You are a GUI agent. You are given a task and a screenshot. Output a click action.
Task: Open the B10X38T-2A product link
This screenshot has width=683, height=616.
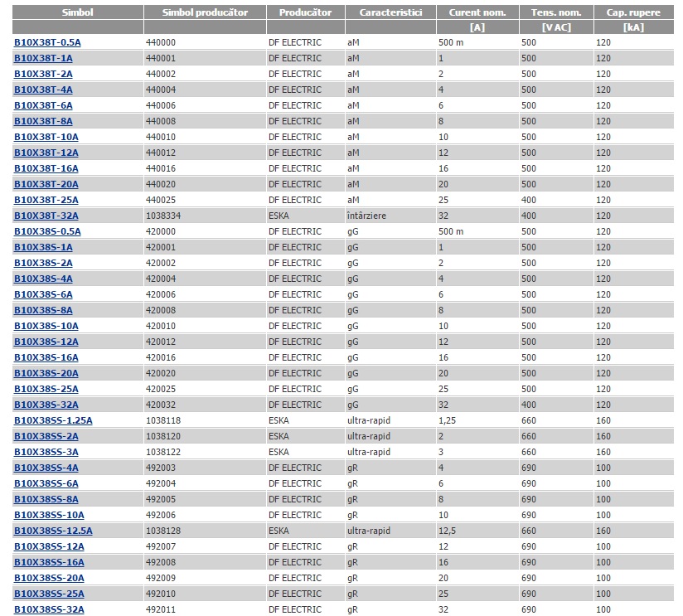click(43, 74)
